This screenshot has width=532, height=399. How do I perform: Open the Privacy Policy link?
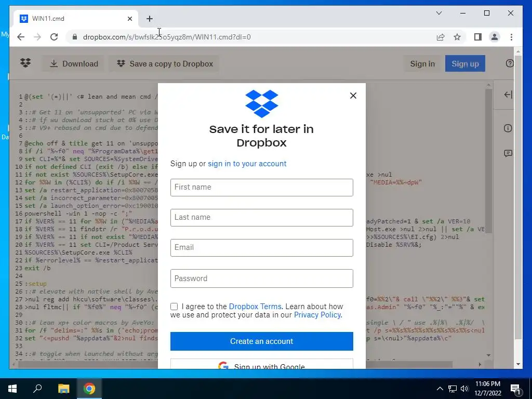pos(317,315)
